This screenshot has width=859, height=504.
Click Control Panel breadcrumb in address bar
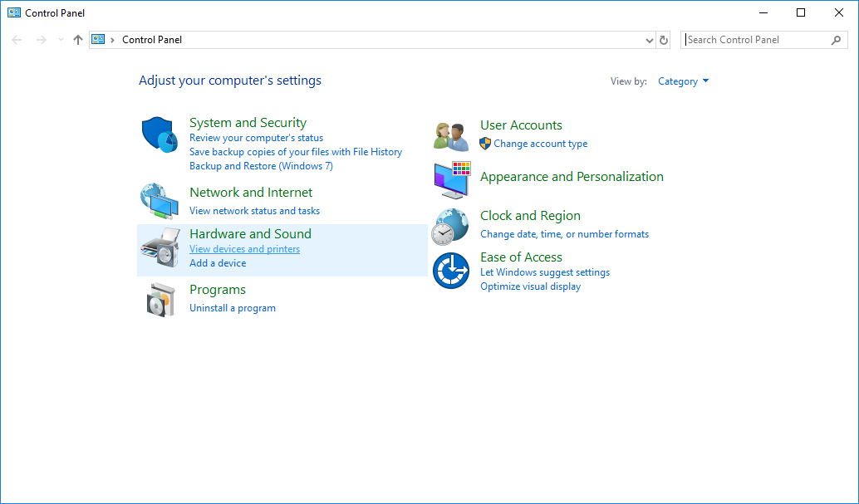point(152,40)
